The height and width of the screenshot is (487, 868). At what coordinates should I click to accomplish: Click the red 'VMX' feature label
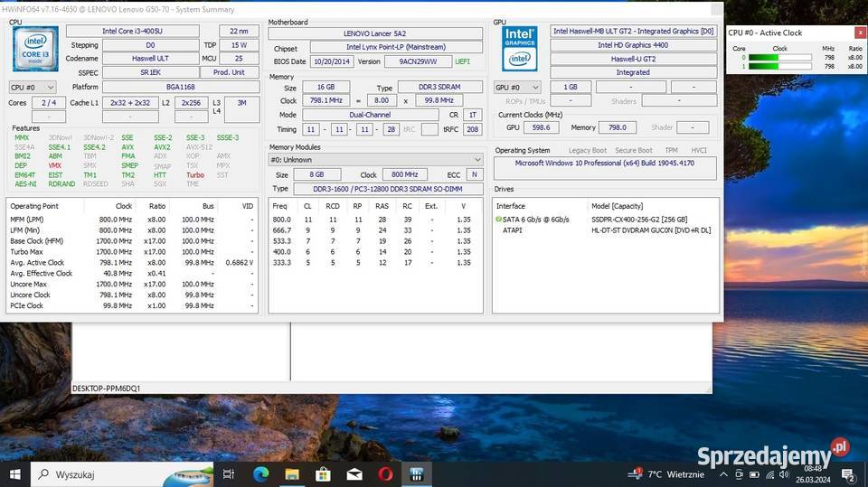(55, 165)
